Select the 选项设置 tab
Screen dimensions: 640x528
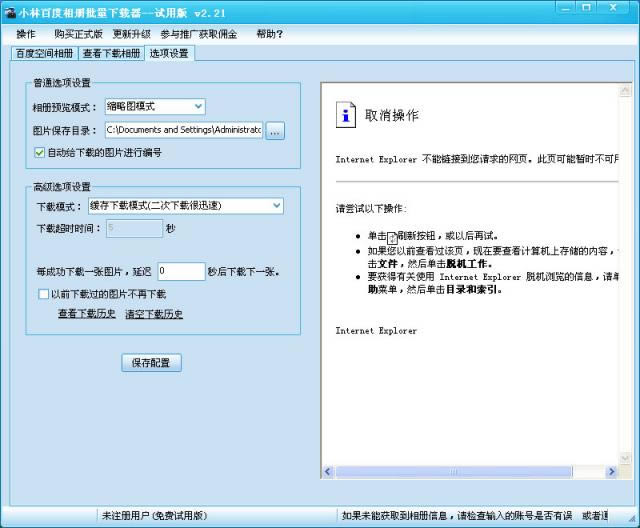169,53
